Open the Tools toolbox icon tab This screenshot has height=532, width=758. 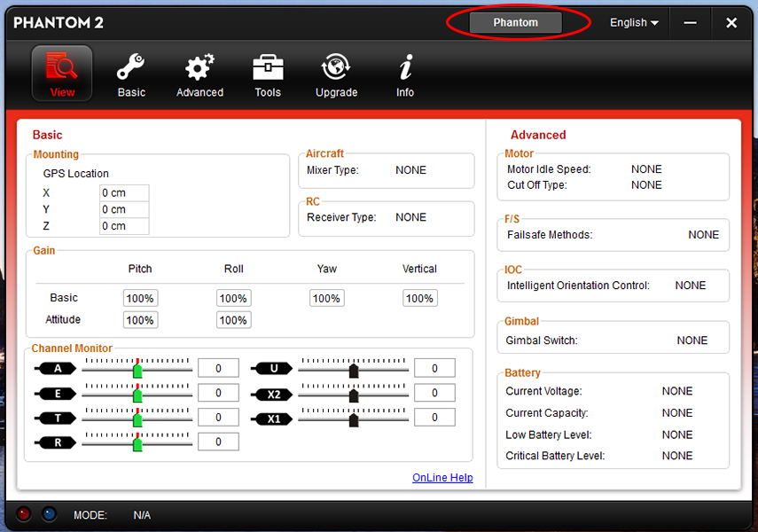tap(268, 75)
